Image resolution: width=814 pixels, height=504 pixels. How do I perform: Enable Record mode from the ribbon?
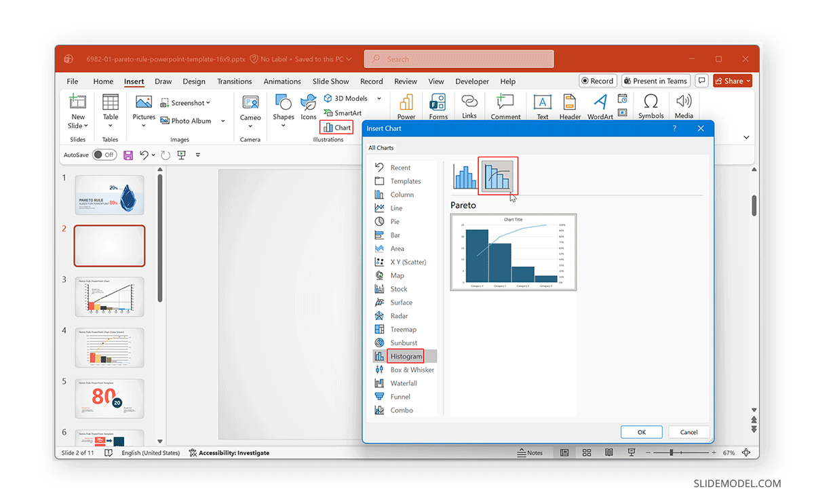tap(598, 80)
